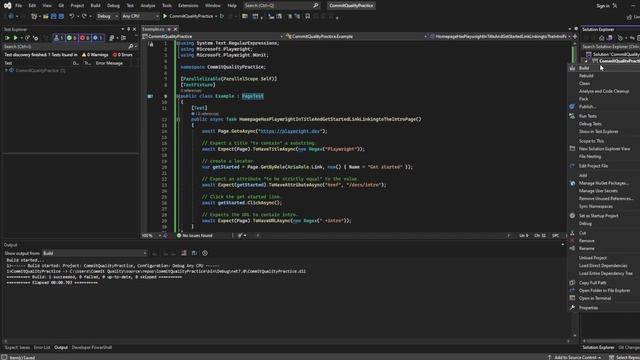Open the Test menu in menu bar
The height and width of the screenshot is (360, 640).
[130, 6]
